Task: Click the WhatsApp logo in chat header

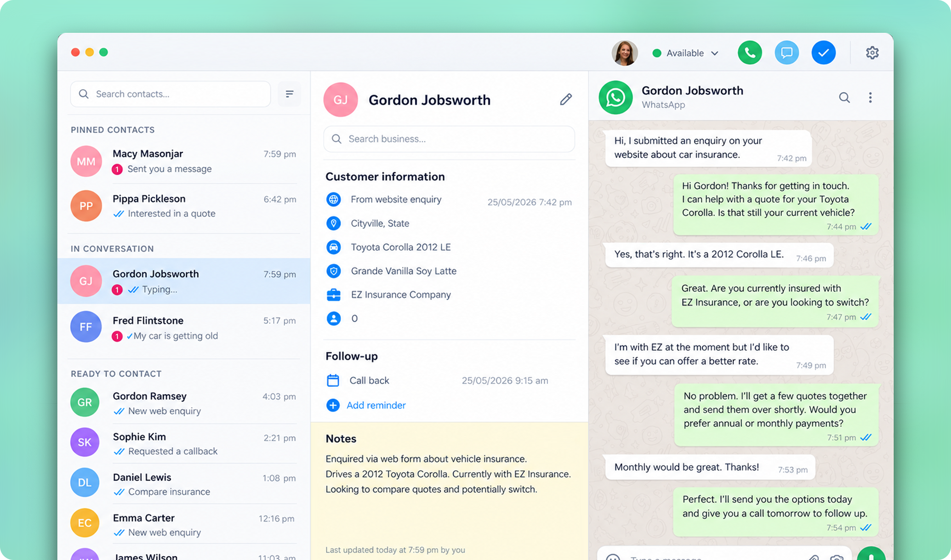Action: tap(615, 98)
